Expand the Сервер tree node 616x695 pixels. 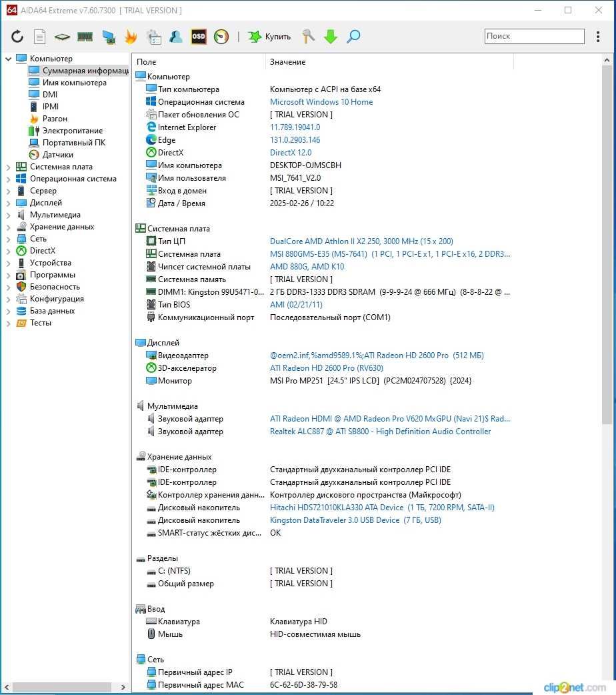pos(9,191)
